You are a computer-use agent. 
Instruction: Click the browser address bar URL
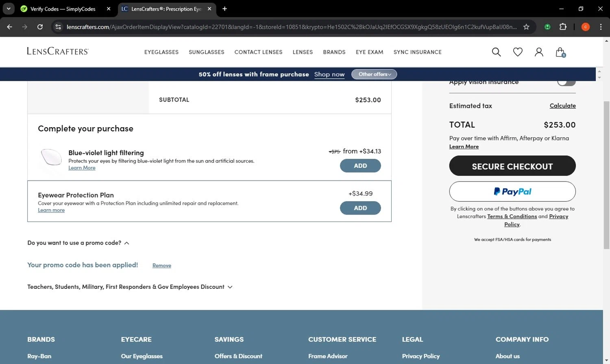tap(292, 27)
